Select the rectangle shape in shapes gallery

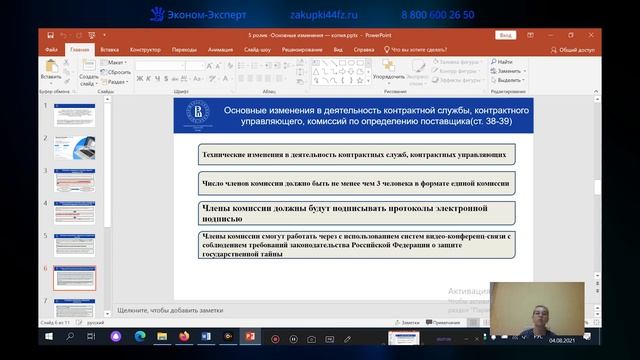(x=342, y=63)
